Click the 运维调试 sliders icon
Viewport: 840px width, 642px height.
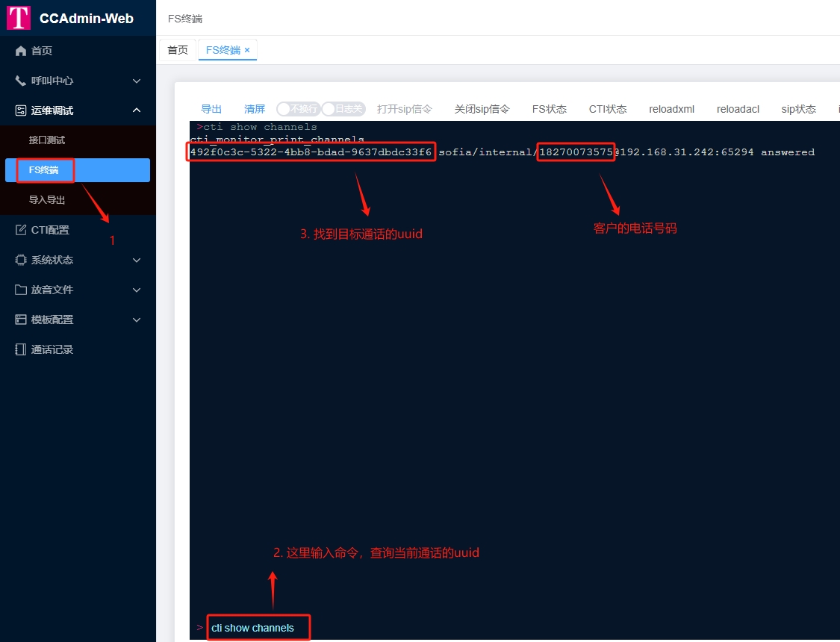pos(21,110)
